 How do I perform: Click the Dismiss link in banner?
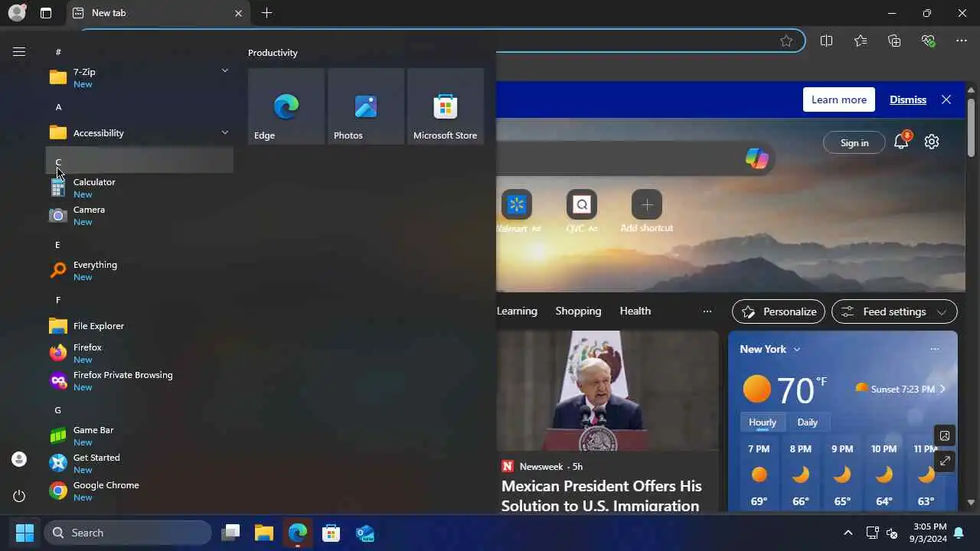(x=907, y=99)
